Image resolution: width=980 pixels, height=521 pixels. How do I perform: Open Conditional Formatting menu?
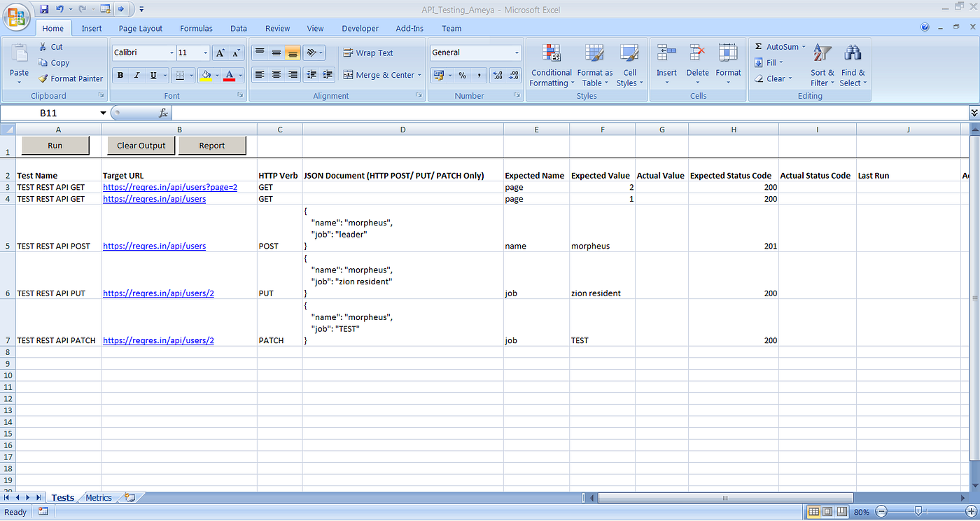(x=551, y=64)
